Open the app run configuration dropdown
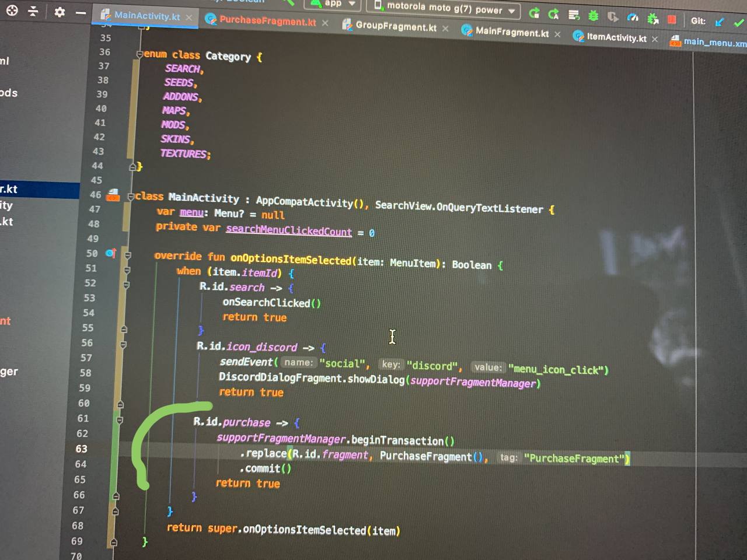This screenshot has width=747, height=560. point(333,3)
